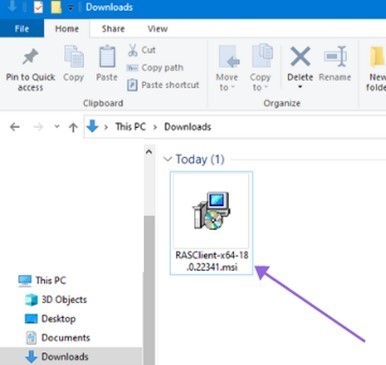Open the Move to dropdown
This screenshot has height=365, width=386.
227,82
